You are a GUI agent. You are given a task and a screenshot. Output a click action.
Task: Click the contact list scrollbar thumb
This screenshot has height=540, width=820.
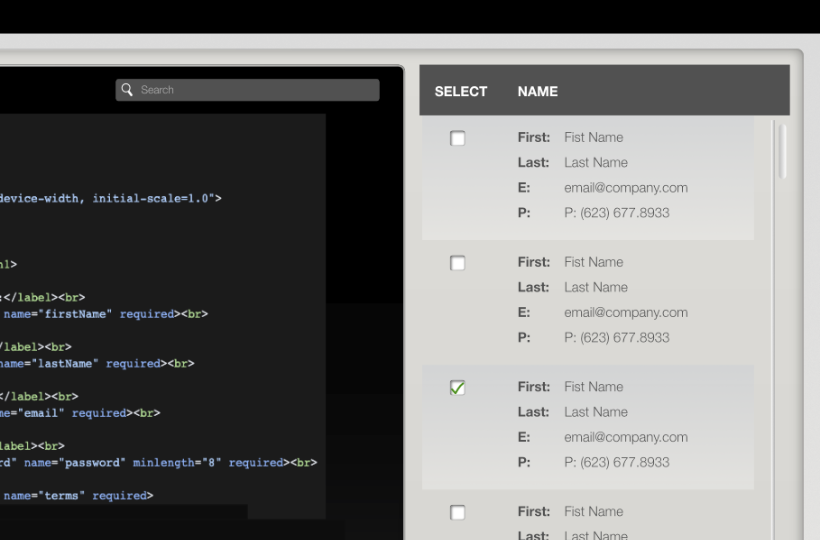[782, 152]
